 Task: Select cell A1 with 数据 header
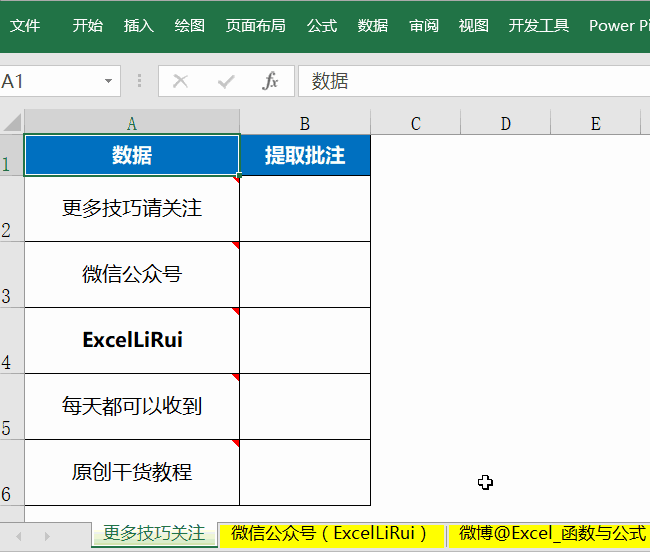pyautogui.click(x=132, y=155)
